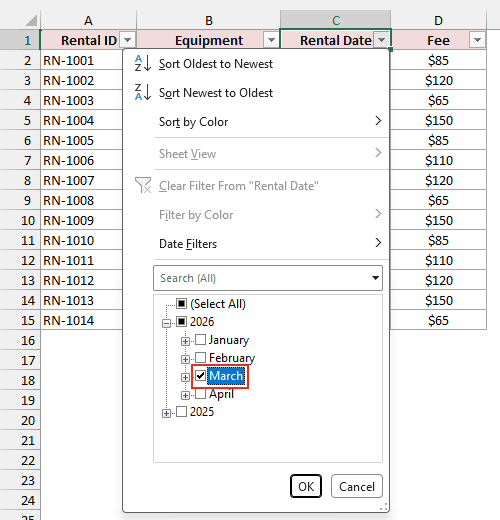Open the Fee filter dropdown
This screenshot has height=520, width=500.
(477, 40)
